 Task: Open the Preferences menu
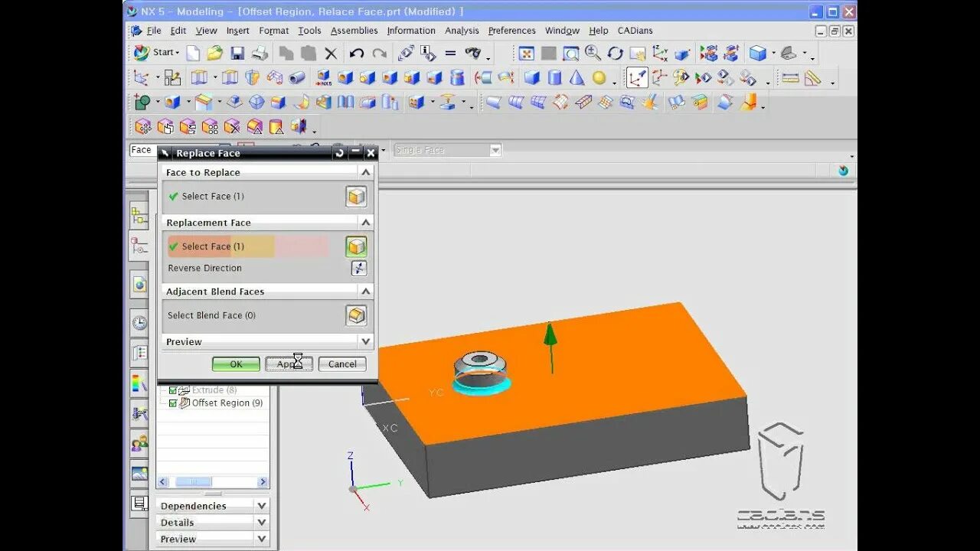[511, 31]
